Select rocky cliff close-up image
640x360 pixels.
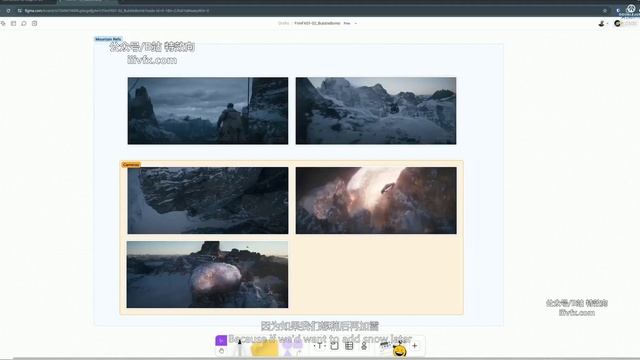(208, 200)
